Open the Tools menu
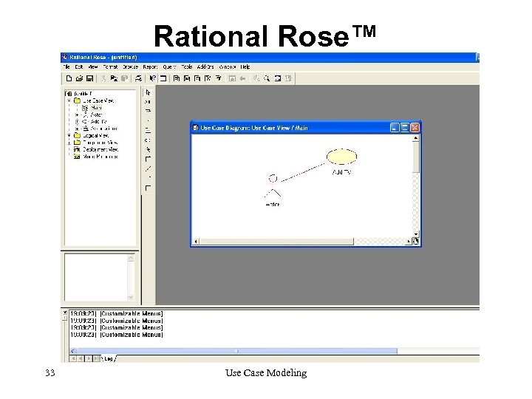The width and height of the screenshot is (532, 399). pyautogui.click(x=187, y=66)
